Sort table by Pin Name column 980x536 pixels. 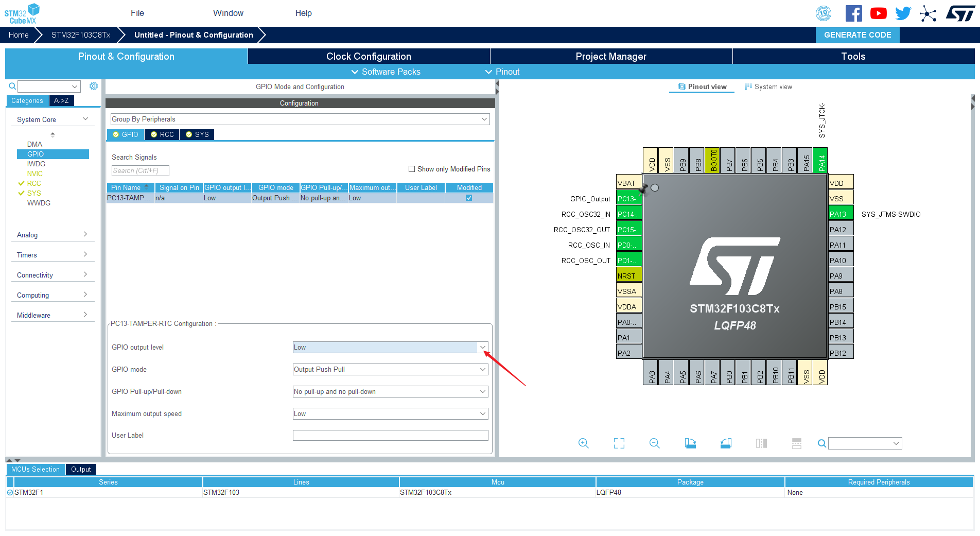click(x=130, y=187)
